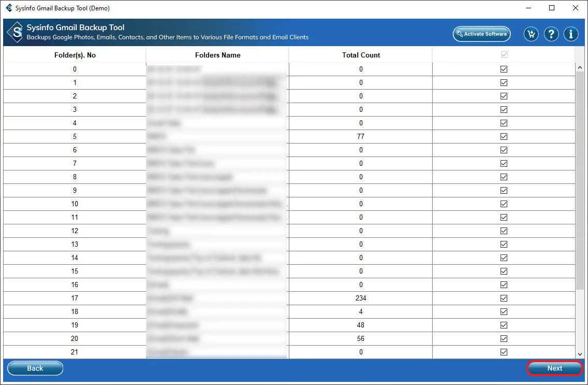
Task: Toggle checkbox in folder 2 row
Action: point(504,96)
